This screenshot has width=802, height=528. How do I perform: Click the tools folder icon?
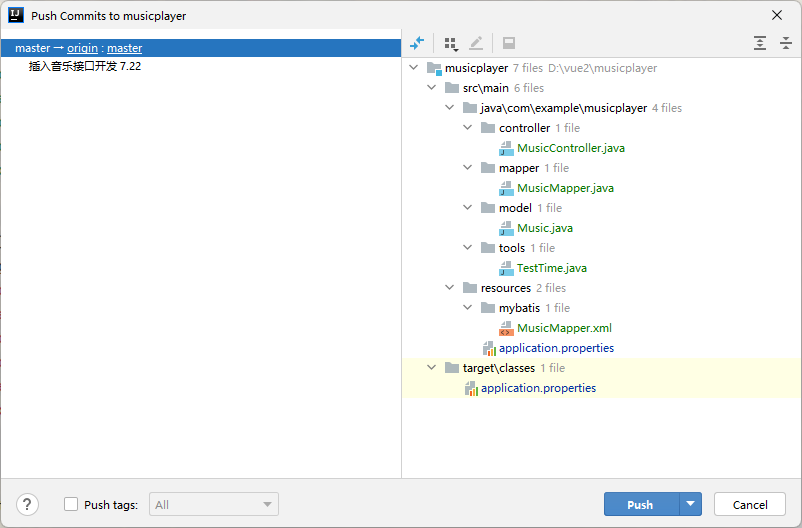488,248
